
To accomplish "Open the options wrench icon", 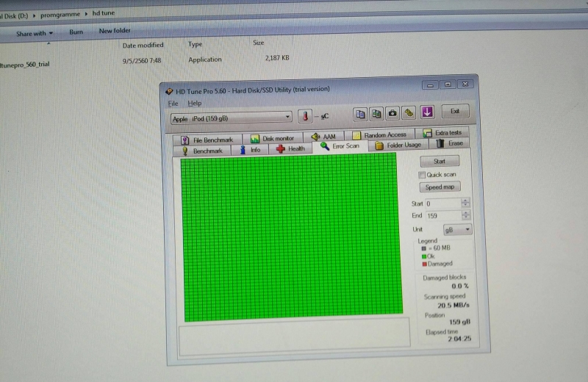I will point(409,113).
